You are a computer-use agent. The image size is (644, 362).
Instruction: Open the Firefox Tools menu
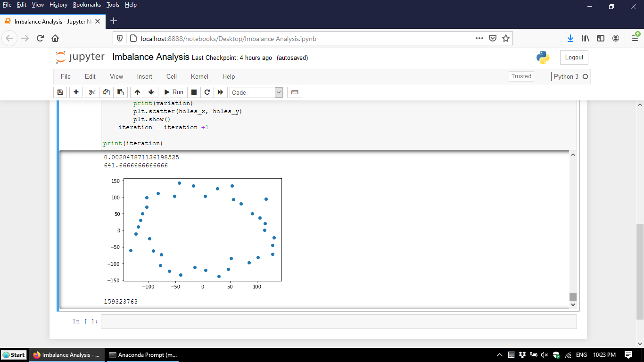tap(113, 5)
